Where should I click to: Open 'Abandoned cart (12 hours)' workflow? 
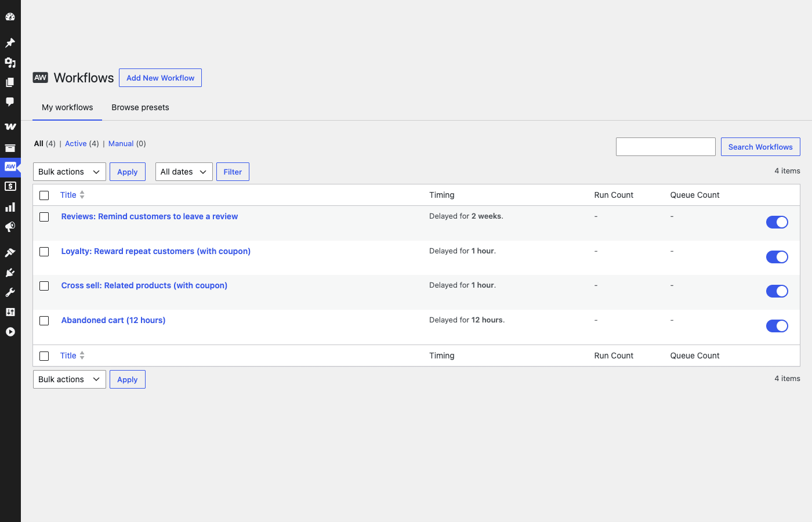[x=114, y=320]
